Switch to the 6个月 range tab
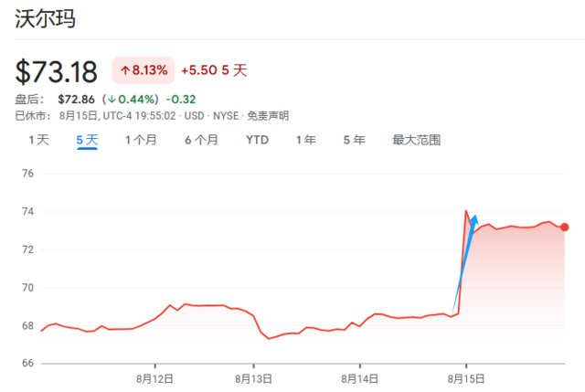 [x=201, y=140]
